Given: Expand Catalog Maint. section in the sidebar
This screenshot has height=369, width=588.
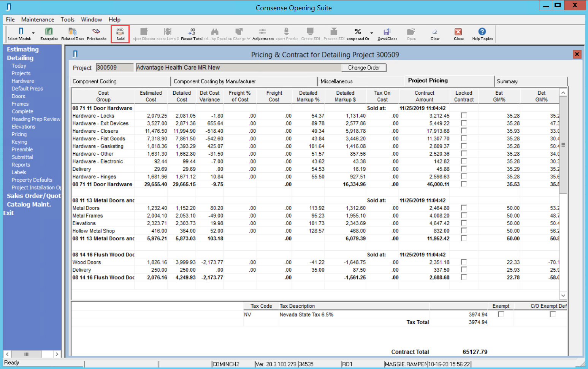Looking at the screenshot, I should 29,204.
